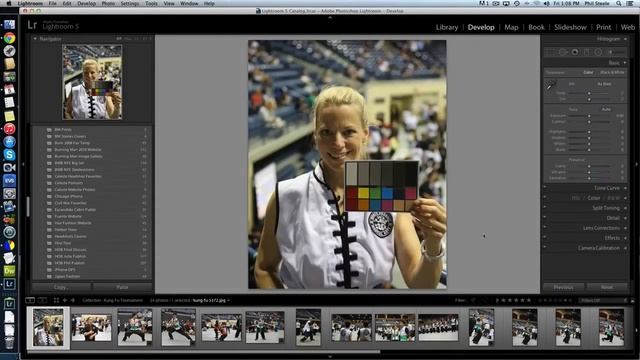Click the volume icon in menu bar
640x360 pixels.
(x=547, y=3)
